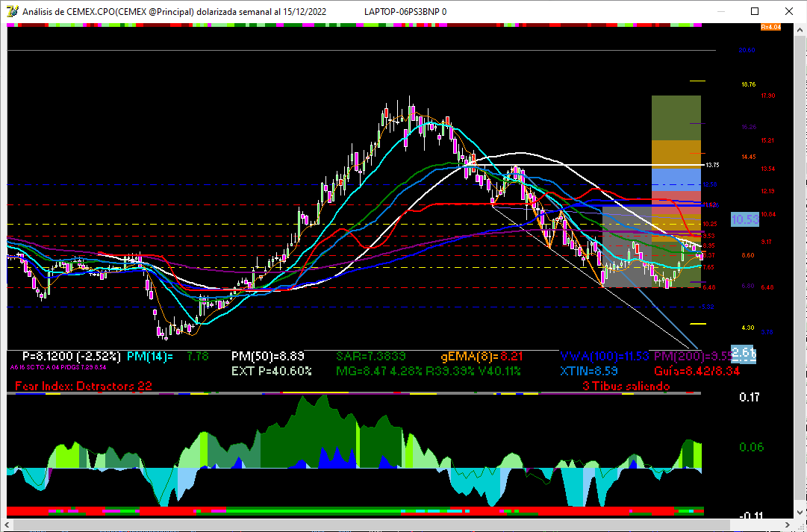Click the 3 Tibus saliendo message

[626, 386]
